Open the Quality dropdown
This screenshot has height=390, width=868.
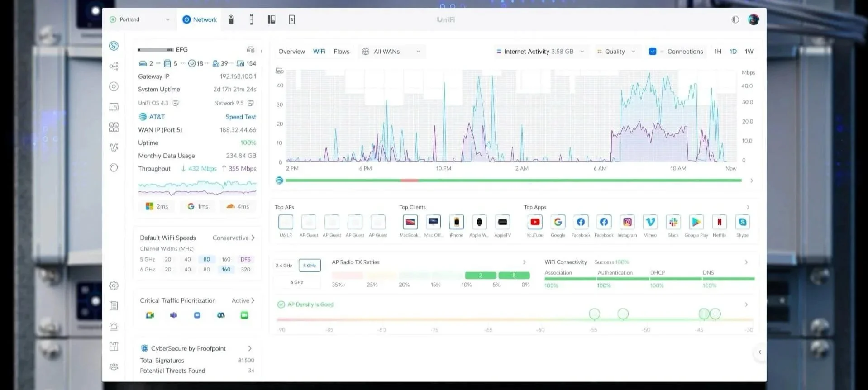pos(616,52)
